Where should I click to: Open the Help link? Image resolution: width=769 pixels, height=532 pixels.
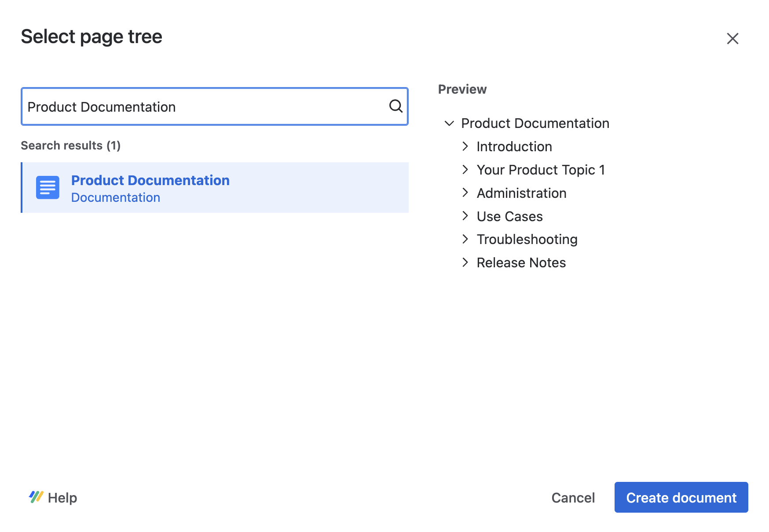[62, 497]
